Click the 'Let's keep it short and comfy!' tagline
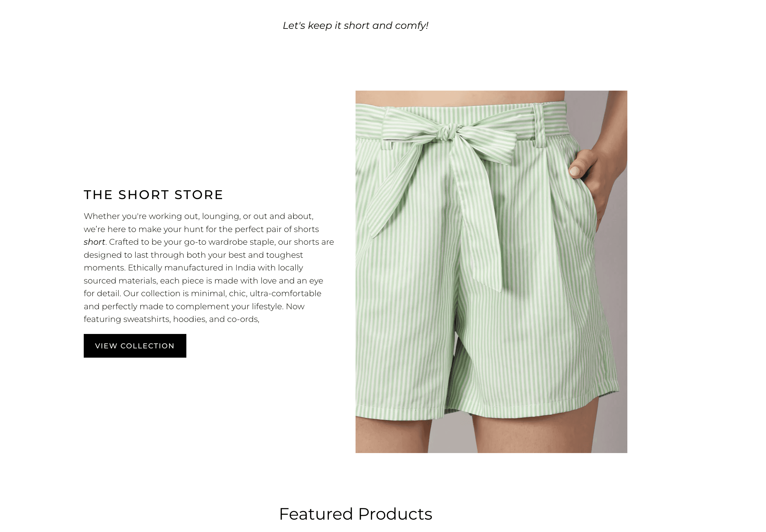This screenshot has height=532, width=766. point(356,25)
